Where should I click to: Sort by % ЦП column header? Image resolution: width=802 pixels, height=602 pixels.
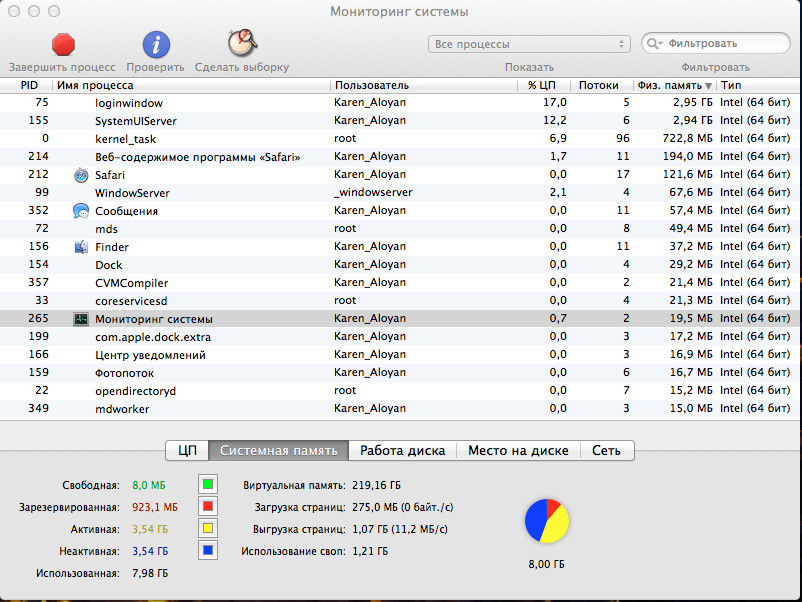click(542, 85)
